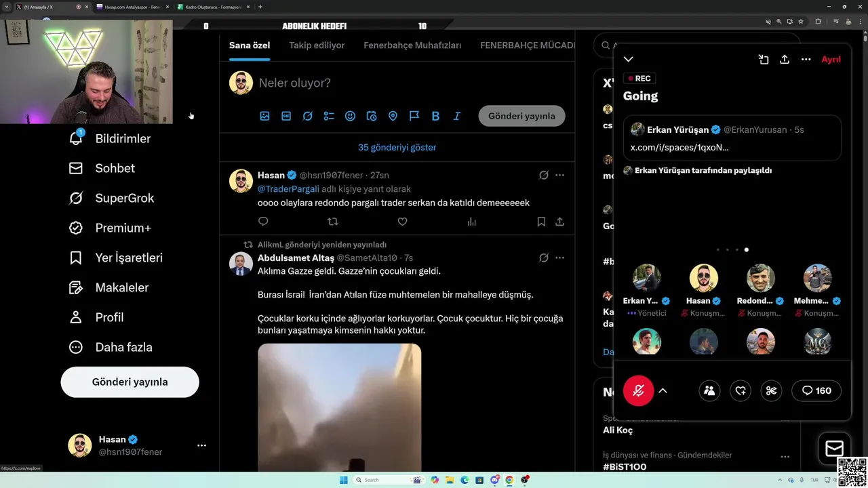Click the flag icon in composer toolbar
The height and width of the screenshot is (488, 868).
point(414,116)
